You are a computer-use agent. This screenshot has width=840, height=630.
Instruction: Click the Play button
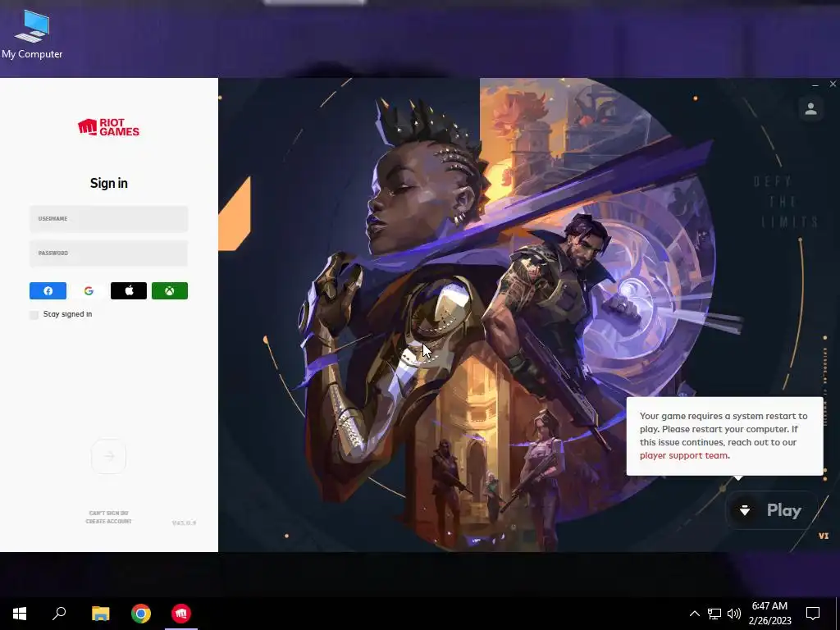pos(772,510)
